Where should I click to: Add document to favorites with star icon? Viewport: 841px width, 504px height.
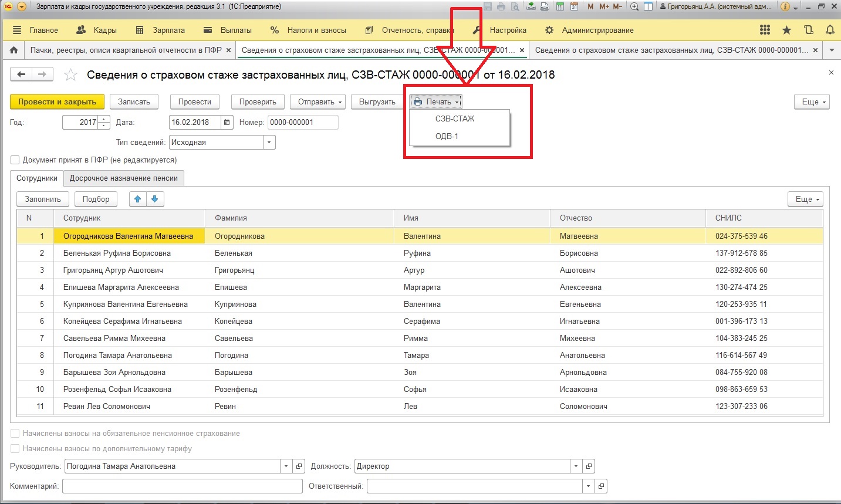70,75
